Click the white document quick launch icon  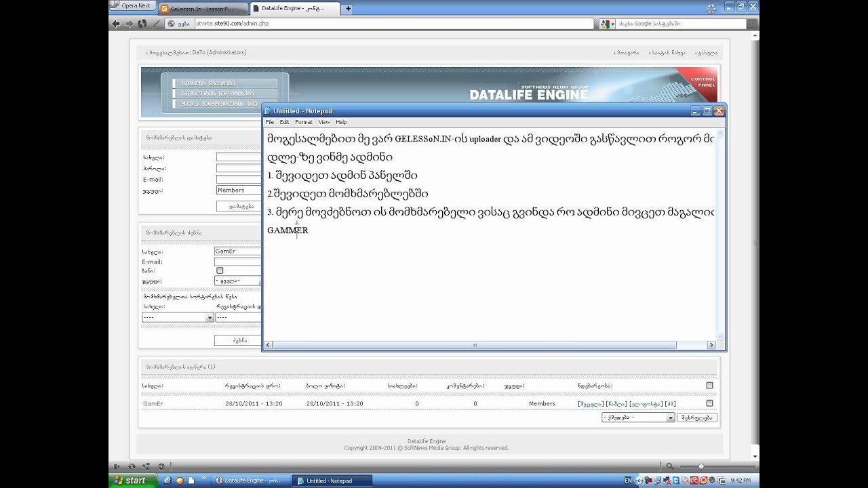pyautogui.click(x=192, y=481)
